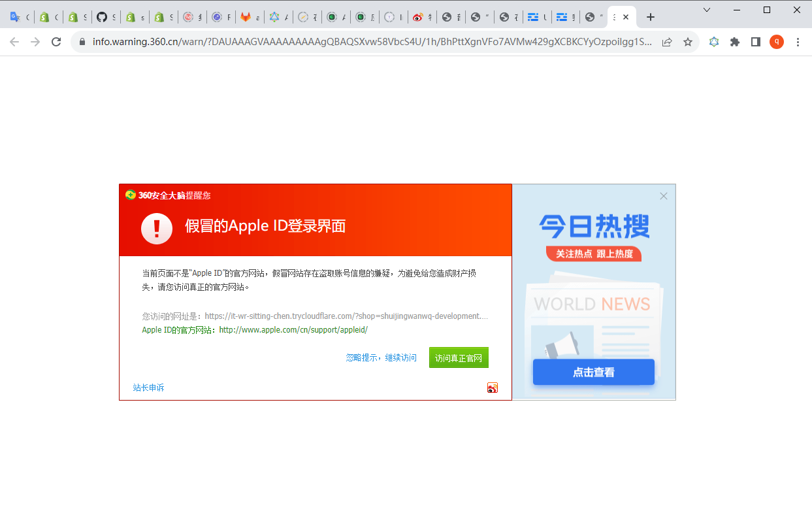812x513 pixels.
Task: Close the active warning tab
Action: pos(626,18)
